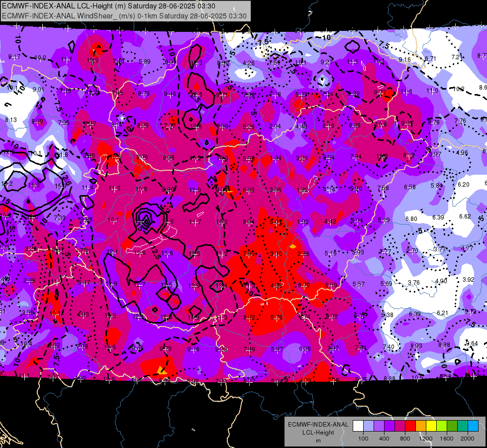487x448 pixels.
Task: Click the grid point value 8.13
Action: click(x=11, y=119)
